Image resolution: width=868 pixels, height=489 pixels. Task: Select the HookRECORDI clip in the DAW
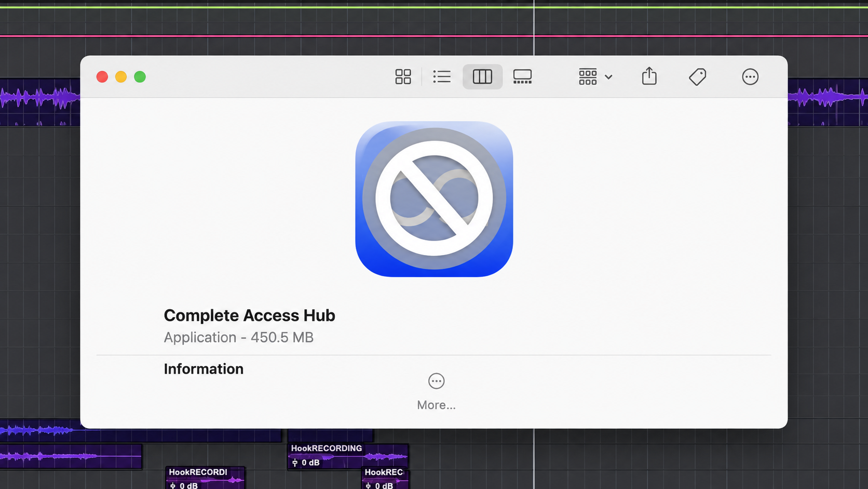tap(205, 478)
